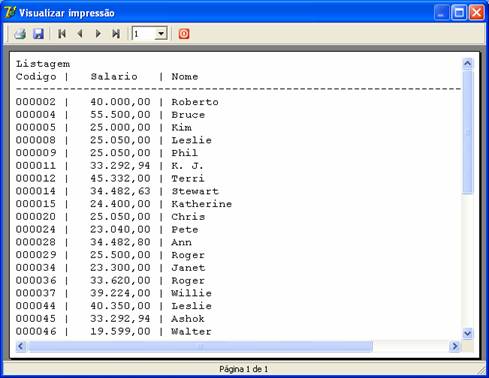Click the salary '23.040,00'
The height and width of the screenshot is (378, 489).
pyautogui.click(x=120, y=229)
